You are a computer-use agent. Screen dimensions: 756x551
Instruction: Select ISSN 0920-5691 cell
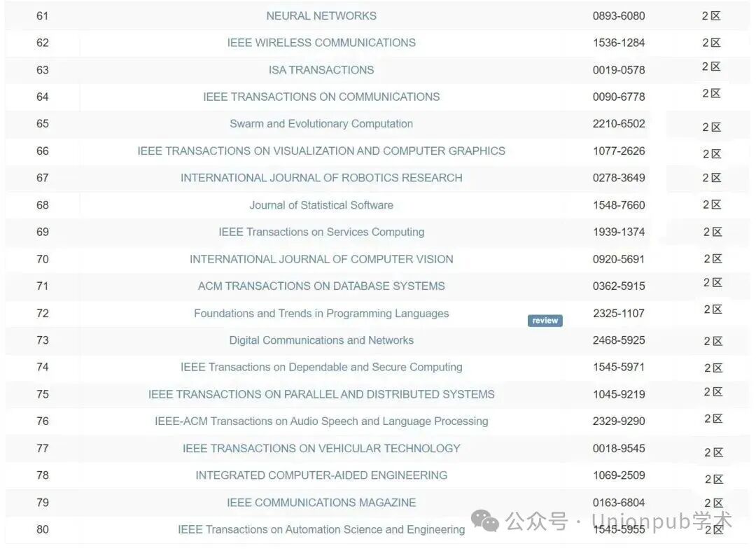coord(619,259)
